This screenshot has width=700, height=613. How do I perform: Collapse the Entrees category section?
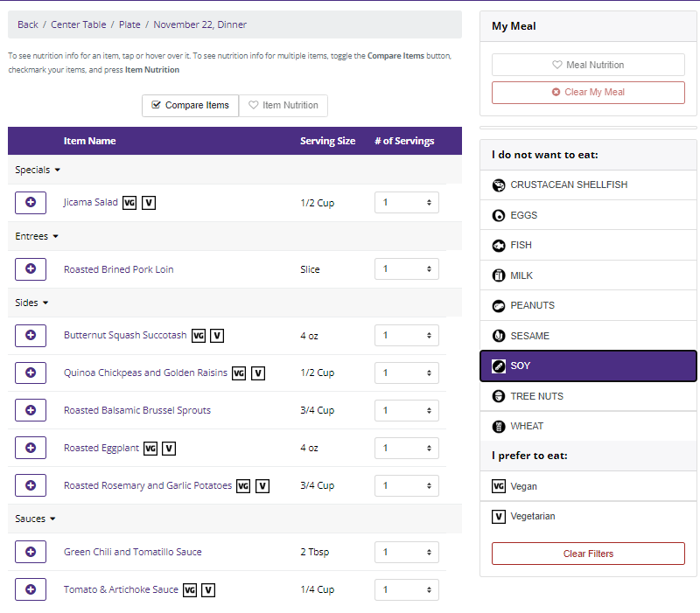(37, 236)
